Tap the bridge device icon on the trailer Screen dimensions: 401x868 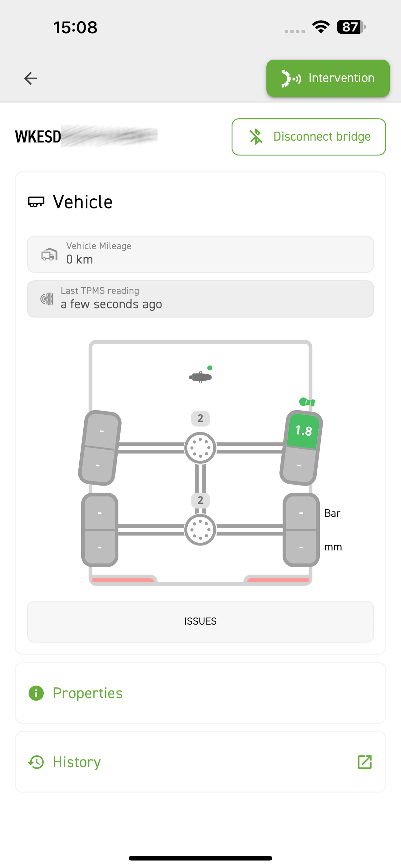point(201,377)
